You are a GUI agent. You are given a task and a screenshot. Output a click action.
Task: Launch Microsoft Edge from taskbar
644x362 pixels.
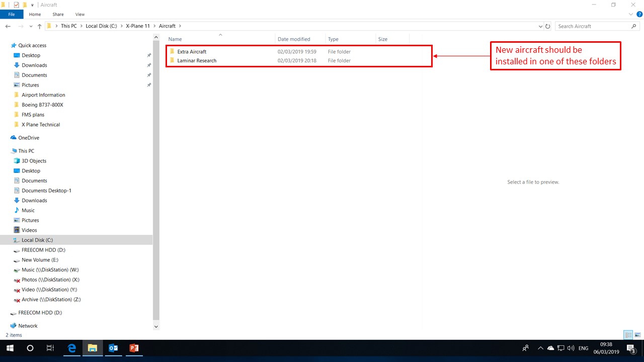72,348
